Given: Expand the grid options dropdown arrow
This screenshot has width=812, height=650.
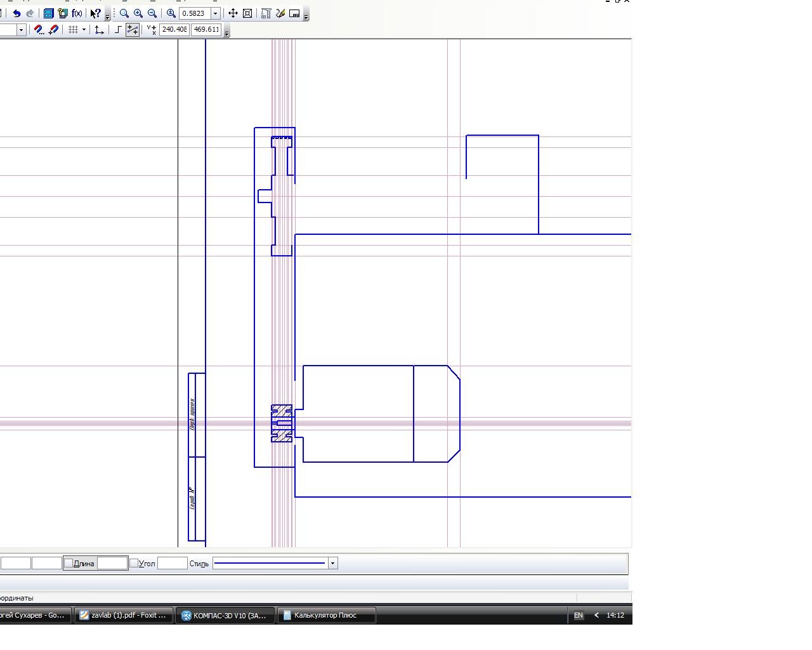Looking at the screenshot, I should (x=84, y=30).
